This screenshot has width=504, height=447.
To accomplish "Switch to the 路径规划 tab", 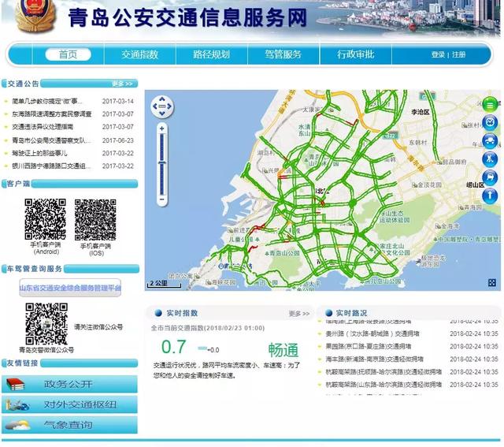I will 211,54.
